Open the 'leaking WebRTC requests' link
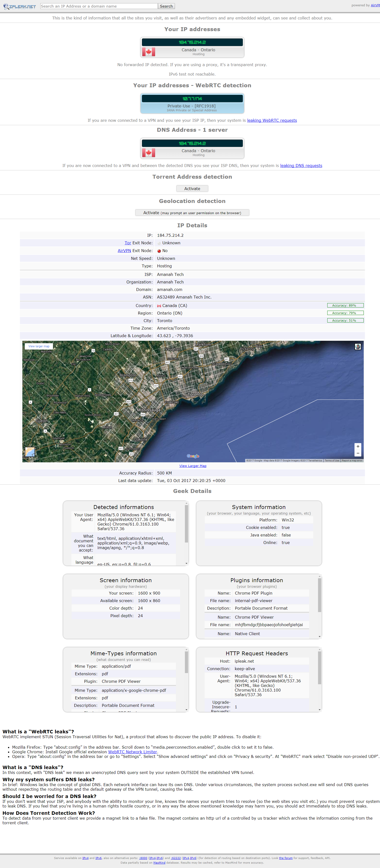Viewport: 380px width, 868px height. tap(272, 120)
